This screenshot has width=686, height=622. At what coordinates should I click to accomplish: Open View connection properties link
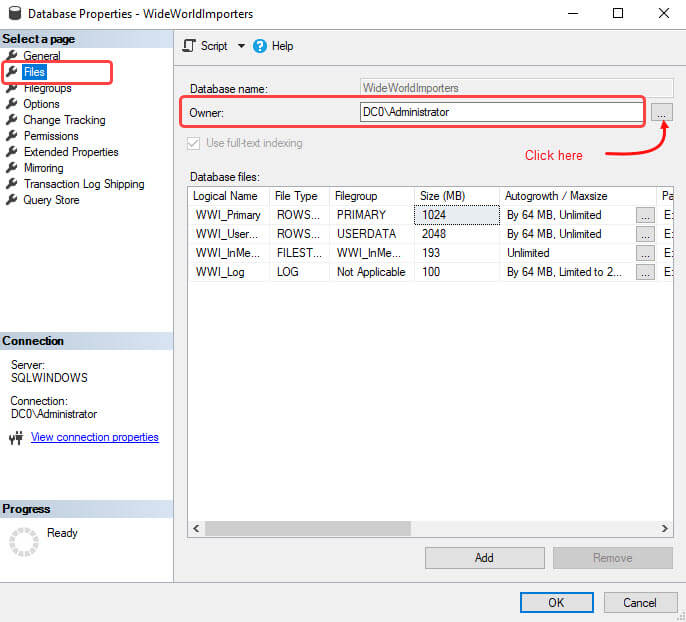click(94, 437)
